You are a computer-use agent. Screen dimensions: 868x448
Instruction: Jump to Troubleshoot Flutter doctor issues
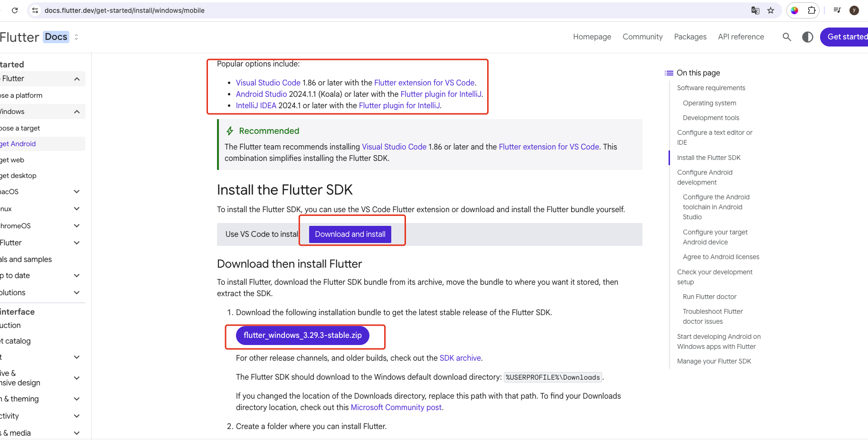tap(713, 317)
